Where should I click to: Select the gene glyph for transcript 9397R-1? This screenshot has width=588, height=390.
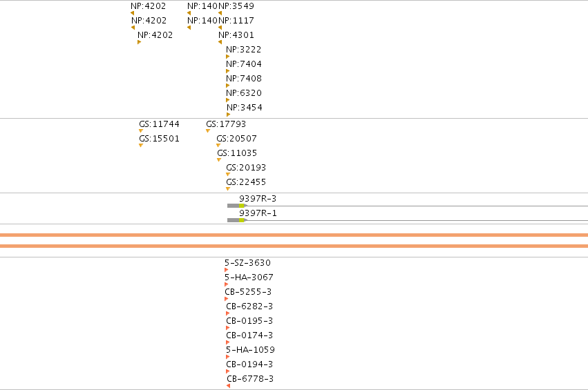tap(408, 220)
